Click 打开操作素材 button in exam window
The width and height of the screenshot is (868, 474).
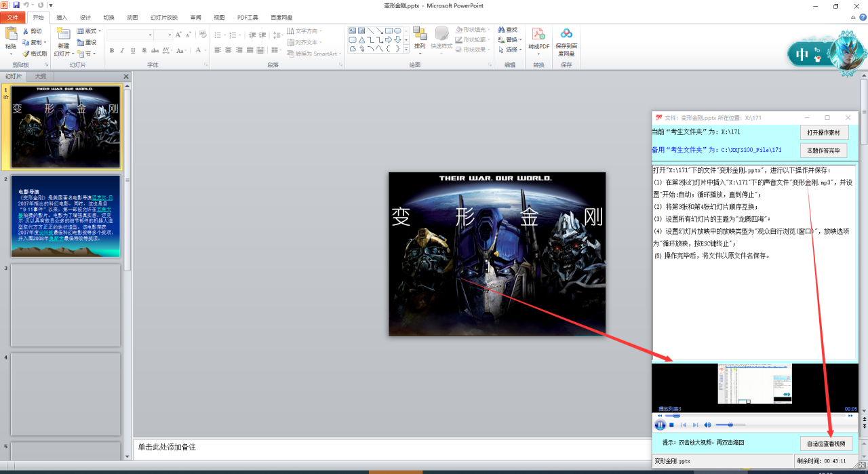[x=824, y=132]
